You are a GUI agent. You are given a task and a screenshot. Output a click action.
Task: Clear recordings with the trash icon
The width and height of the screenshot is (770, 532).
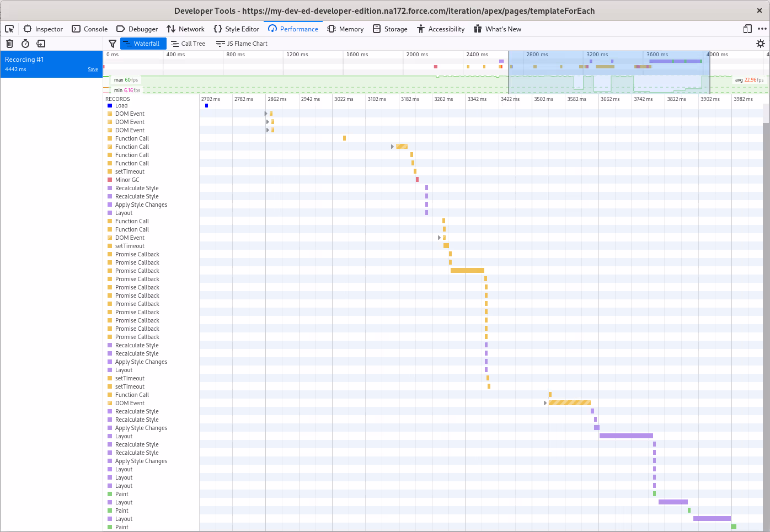coord(9,44)
